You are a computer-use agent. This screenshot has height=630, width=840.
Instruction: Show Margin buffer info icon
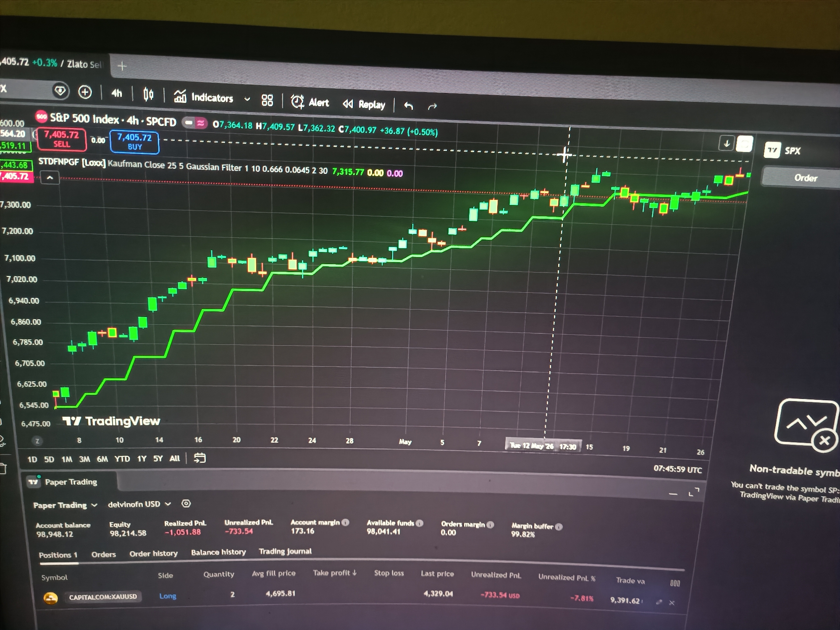click(559, 527)
